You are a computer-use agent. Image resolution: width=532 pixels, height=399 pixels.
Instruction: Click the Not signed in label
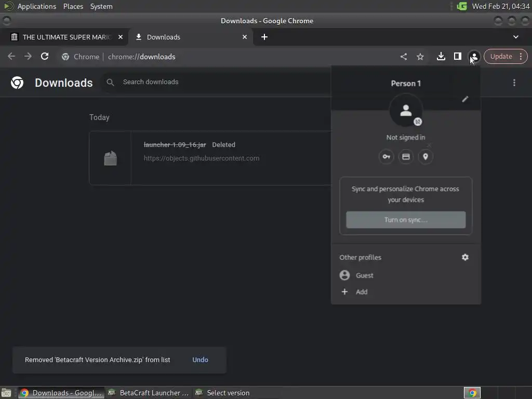pyautogui.click(x=406, y=137)
